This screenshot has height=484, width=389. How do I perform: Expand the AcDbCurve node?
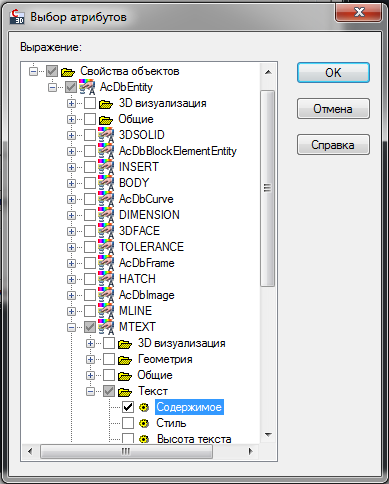[71, 199]
